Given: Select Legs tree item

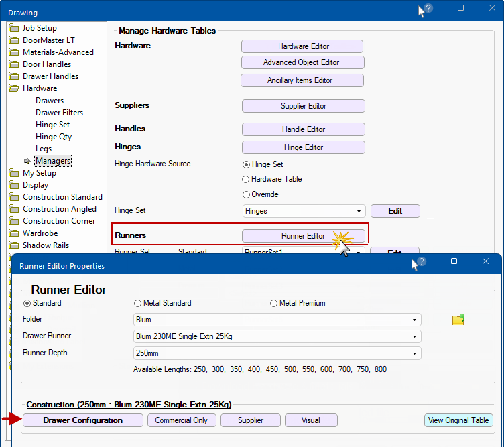Looking at the screenshot, I should coord(44,149).
